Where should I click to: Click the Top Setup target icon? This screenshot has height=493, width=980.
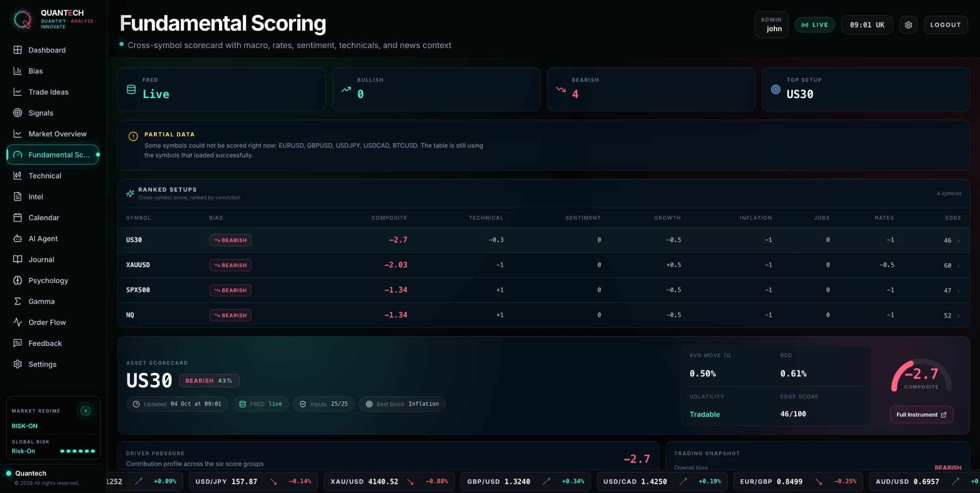tap(776, 89)
